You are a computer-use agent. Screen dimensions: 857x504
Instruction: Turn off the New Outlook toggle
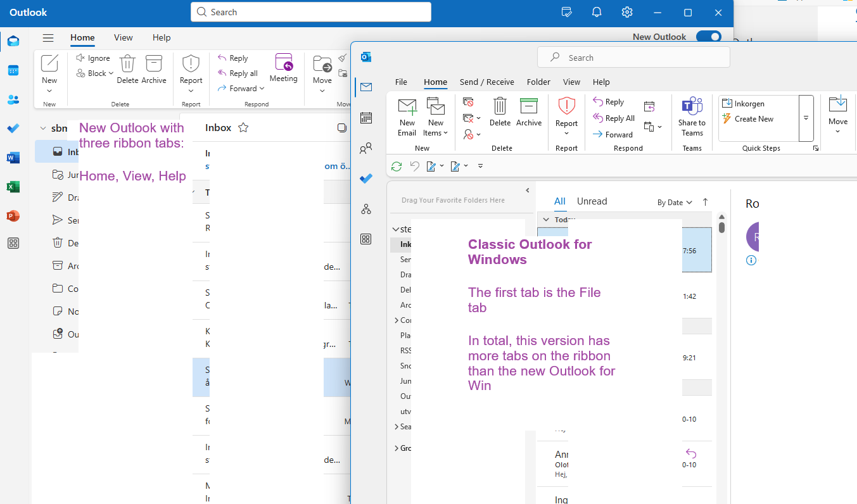pyautogui.click(x=709, y=37)
